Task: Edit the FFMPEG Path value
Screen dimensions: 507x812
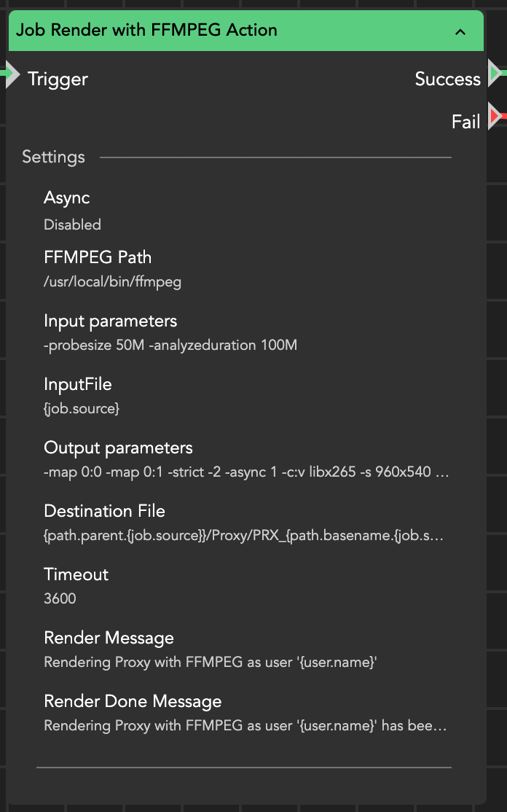Action: point(112,282)
